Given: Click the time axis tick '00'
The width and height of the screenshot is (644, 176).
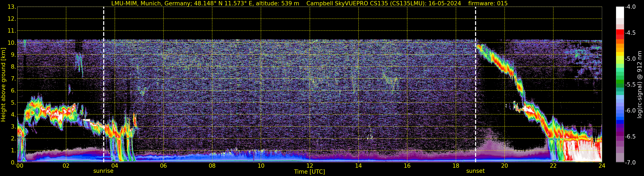Looking at the screenshot, I should (x=20, y=166).
